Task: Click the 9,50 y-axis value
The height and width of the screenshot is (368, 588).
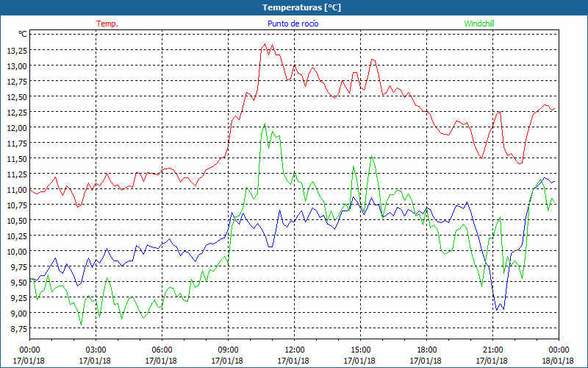Action: click(x=19, y=283)
